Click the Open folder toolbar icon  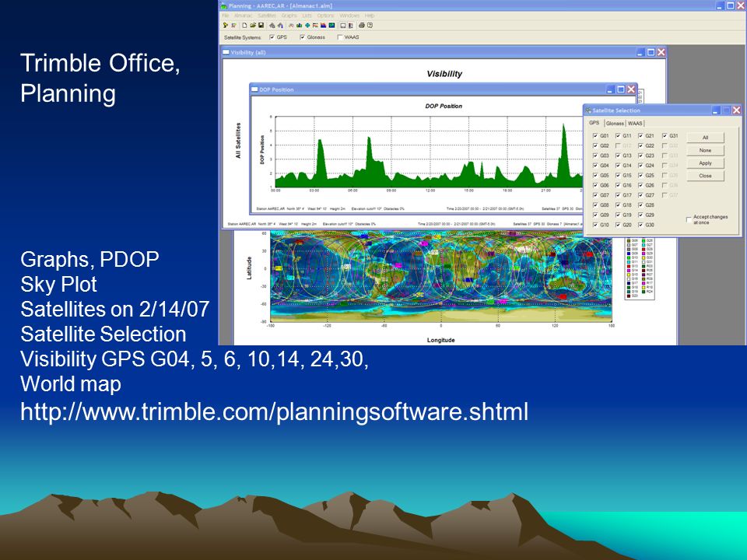coord(253,25)
